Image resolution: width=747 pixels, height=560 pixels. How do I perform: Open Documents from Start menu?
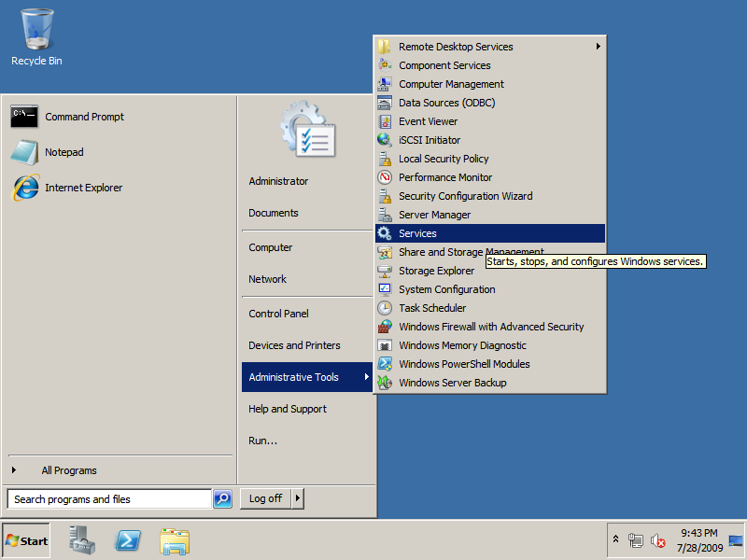[307, 213]
